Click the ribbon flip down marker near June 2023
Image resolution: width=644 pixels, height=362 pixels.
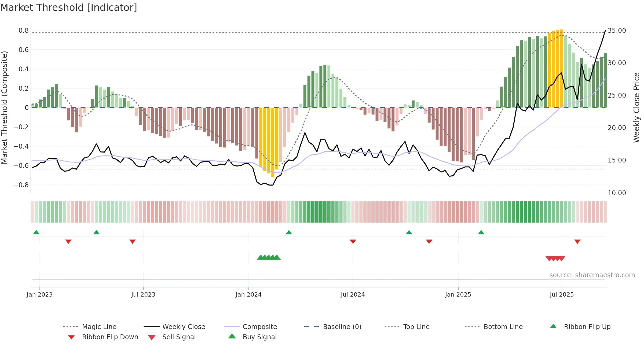point(133,242)
